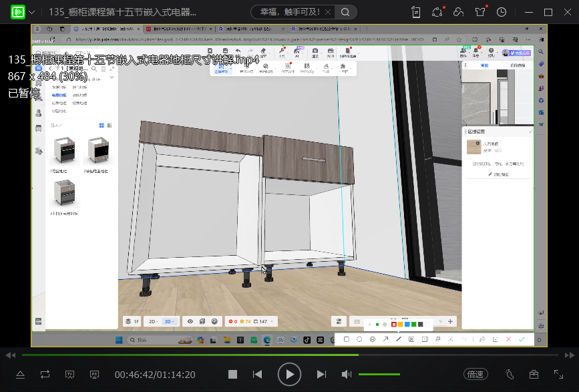Image resolution: width=579 pixels, height=392 pixels.
Task: Enter fullscreen with the expand icon
Action: click(558, 375)
